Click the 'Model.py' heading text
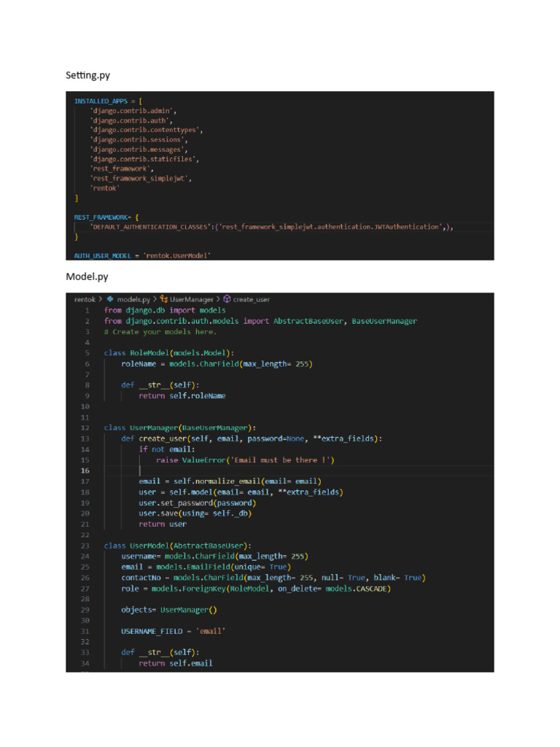This screenshot has height=747, width=560. pos(87,276)
